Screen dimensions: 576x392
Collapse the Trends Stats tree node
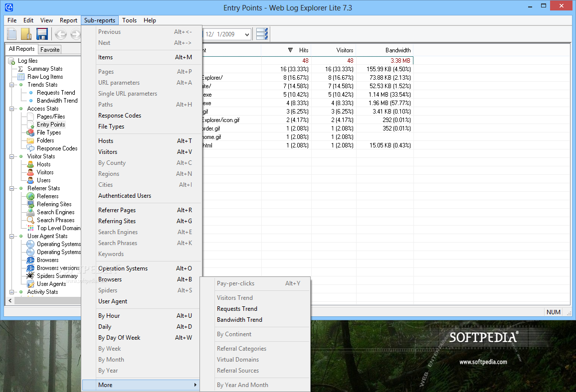12,85
